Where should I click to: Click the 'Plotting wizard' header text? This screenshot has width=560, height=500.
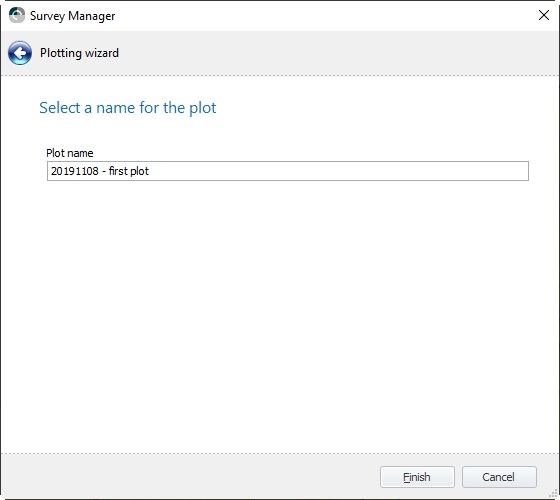pyautogui.click(x=79, y=53)
